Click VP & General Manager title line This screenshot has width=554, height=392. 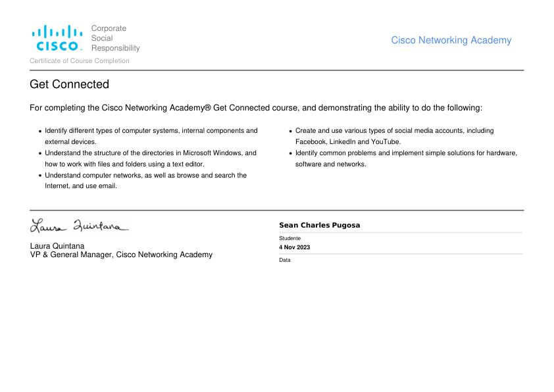pos(121,255)
